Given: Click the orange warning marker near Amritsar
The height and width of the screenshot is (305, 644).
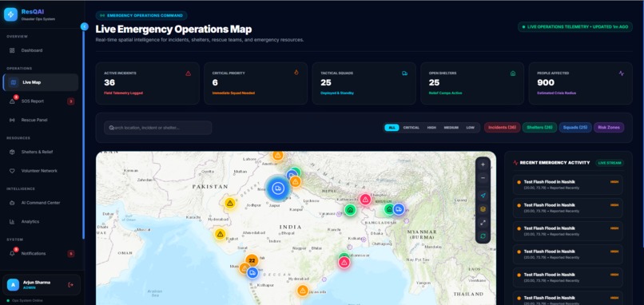Looking at the screenshot, I should pos(278,156).
